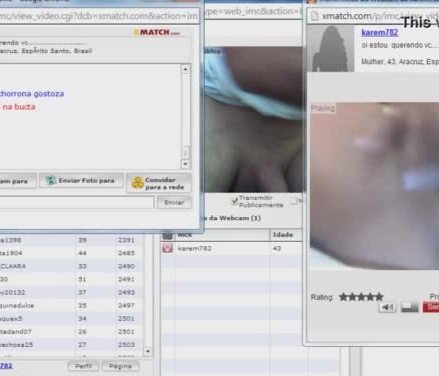The image size is (439, 376).
Task: Click the icon above the Nick column
Action: (x=167, y=235)
